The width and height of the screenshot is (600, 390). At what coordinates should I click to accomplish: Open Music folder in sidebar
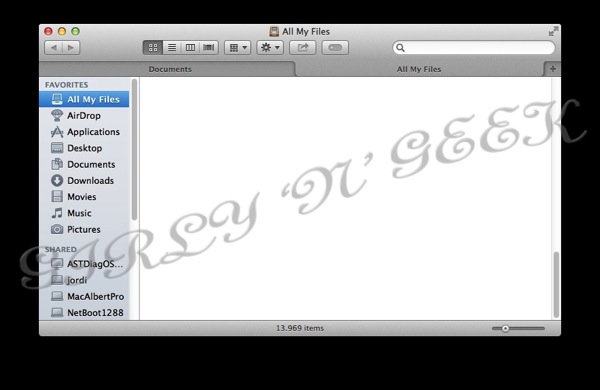click(84, 213)
